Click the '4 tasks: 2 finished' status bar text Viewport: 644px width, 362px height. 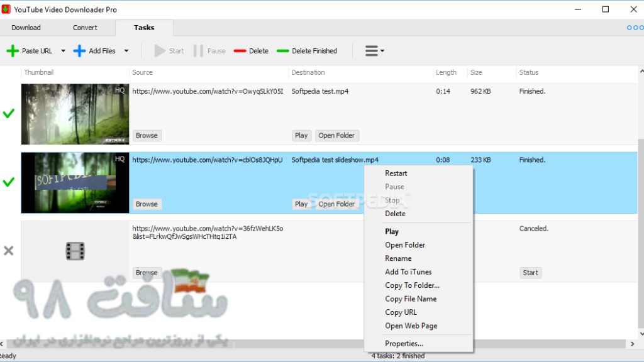(398, 356)
